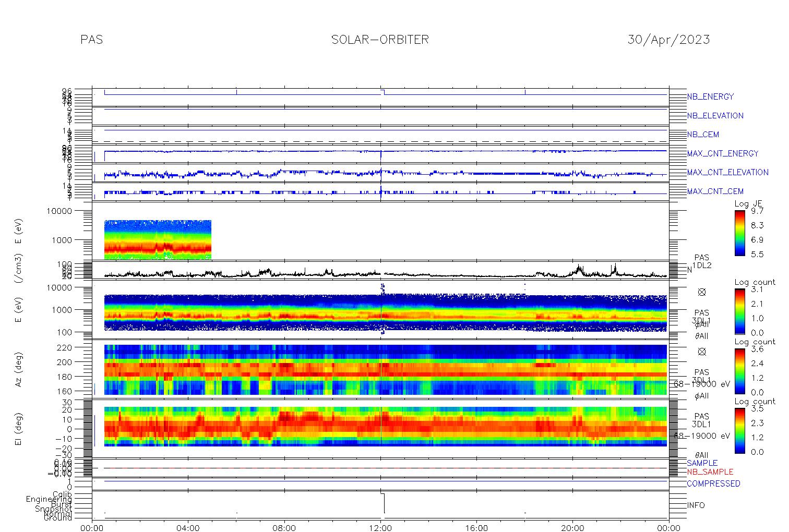The height and width of the screenshot is (532, 789).
Task: Click the Log JE color bar
Action: [740, 233]
